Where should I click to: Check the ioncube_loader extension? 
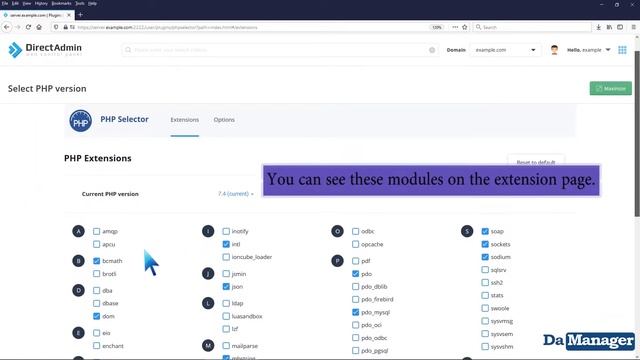pos(226,257)
